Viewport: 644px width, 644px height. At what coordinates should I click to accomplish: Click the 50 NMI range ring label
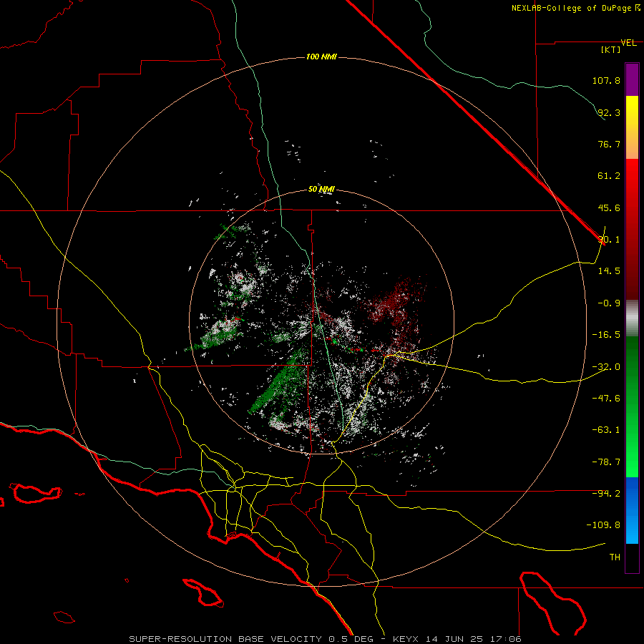321,190
